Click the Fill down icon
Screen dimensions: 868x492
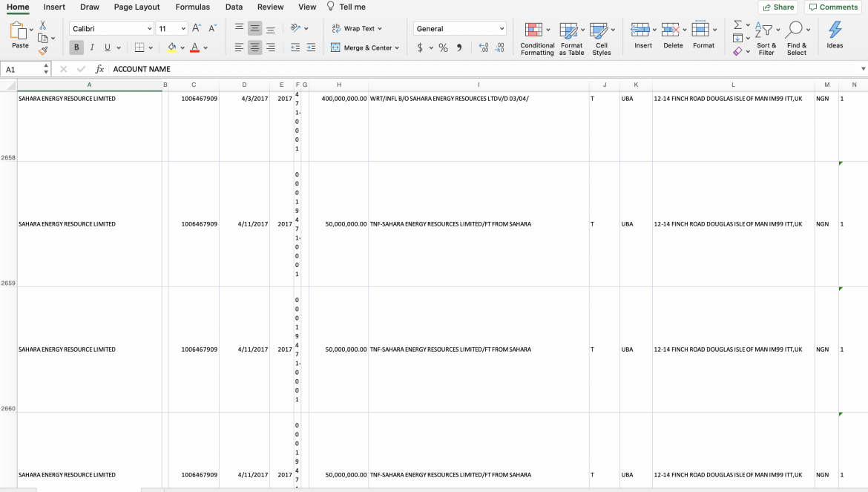tap(737, 38)
